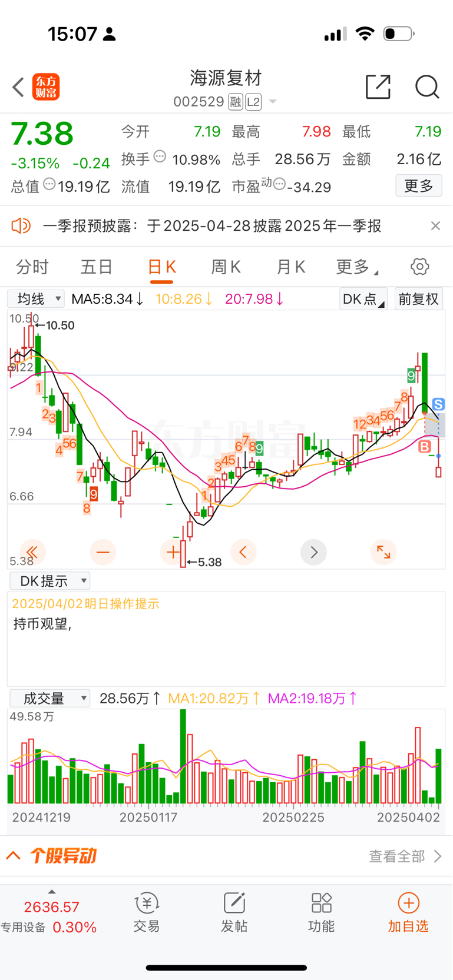This screenshot has height=980, width=453.
Task: Open 查看全部 stock movement link
Action: click(405, 856)
